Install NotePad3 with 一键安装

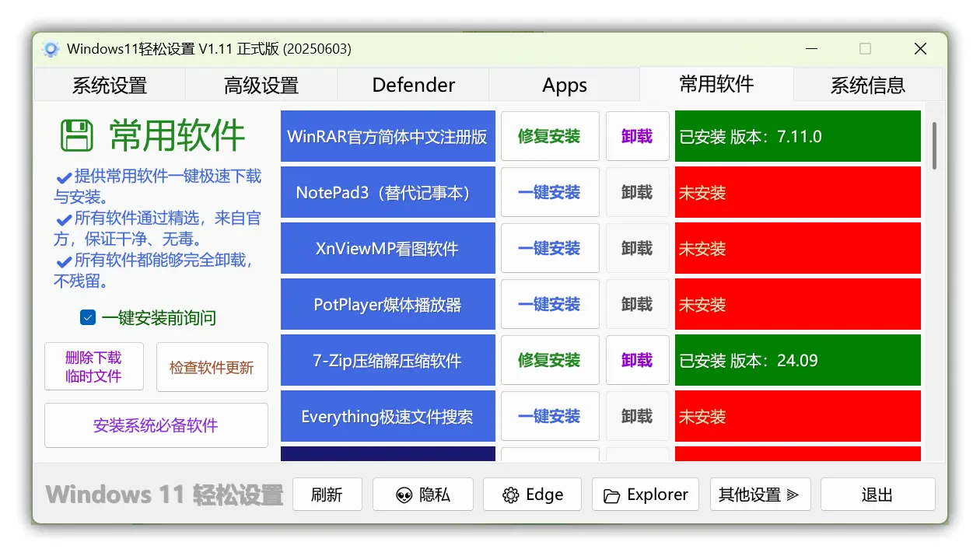click(550, 192)
